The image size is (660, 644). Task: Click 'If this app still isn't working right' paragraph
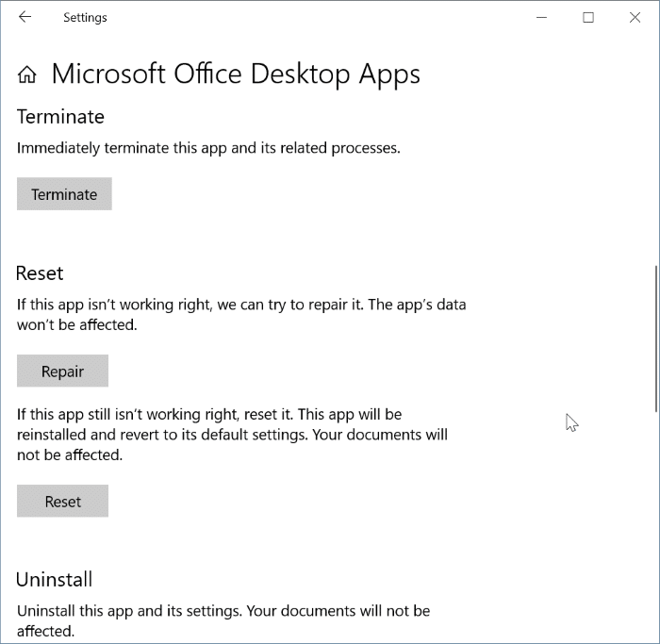click(232, 435)
